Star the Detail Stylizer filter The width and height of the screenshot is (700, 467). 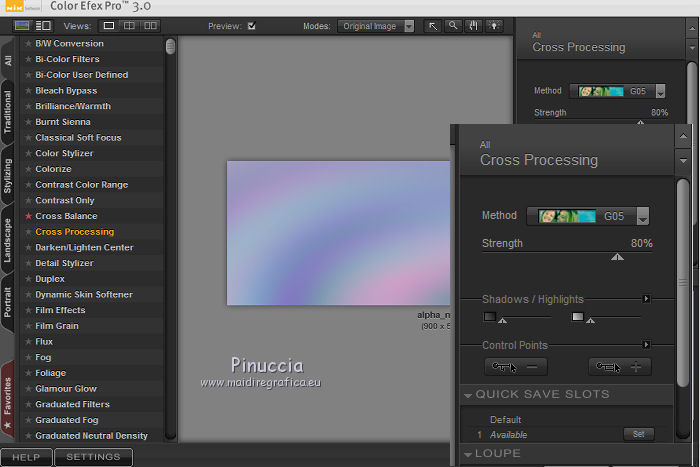(28, 263)
